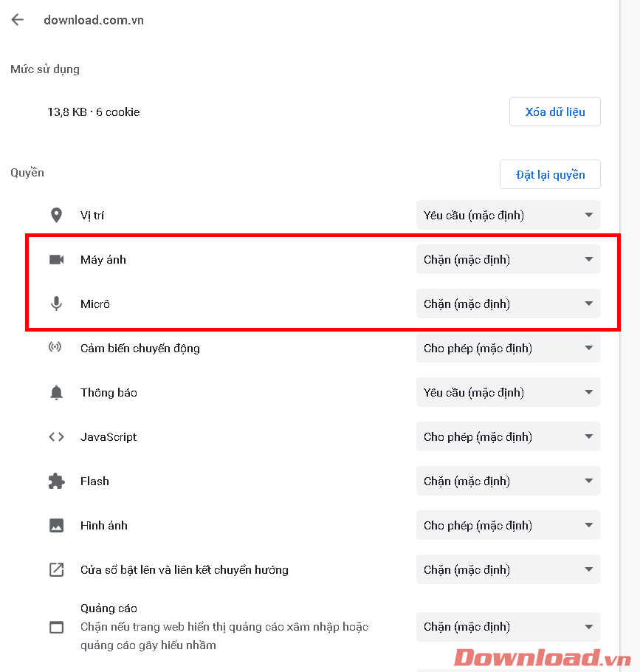
Task: Click the pop-up window redirect icon
Action: pos(56,569)
